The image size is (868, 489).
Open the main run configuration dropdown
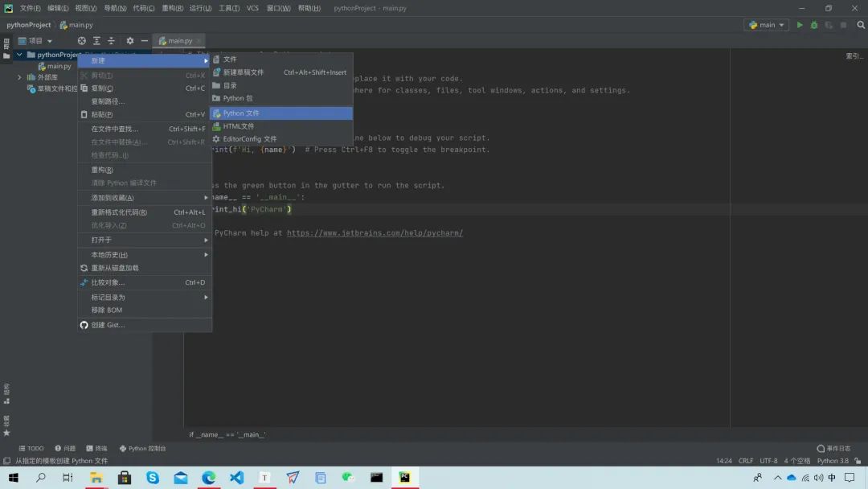[x=767, y=25]
